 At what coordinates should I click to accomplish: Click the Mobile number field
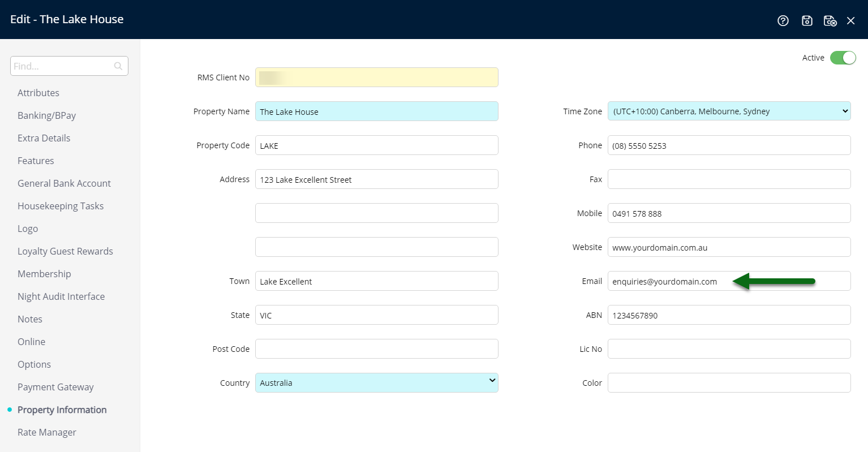[x=729, y=213]
